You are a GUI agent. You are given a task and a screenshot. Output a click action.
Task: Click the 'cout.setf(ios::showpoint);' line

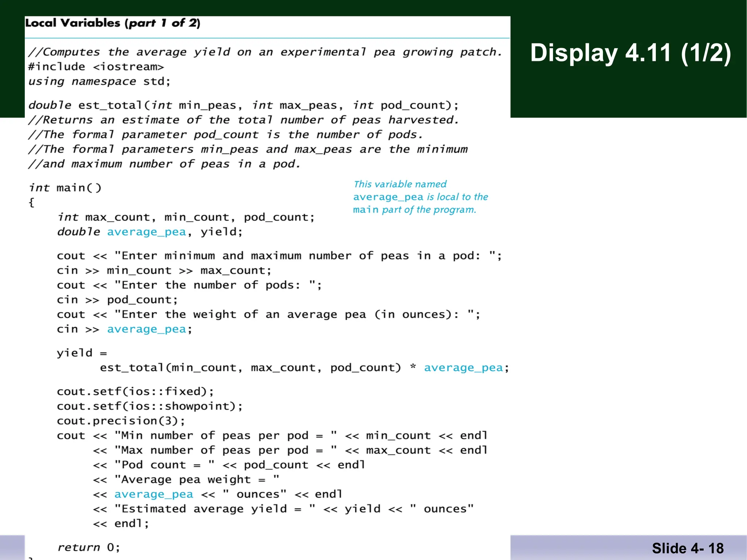[150, 406]
